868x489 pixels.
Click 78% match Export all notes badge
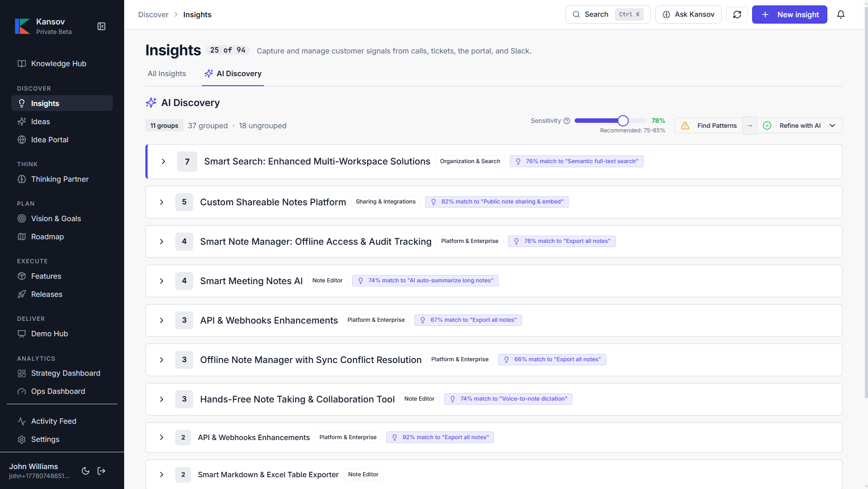(561, 241)
